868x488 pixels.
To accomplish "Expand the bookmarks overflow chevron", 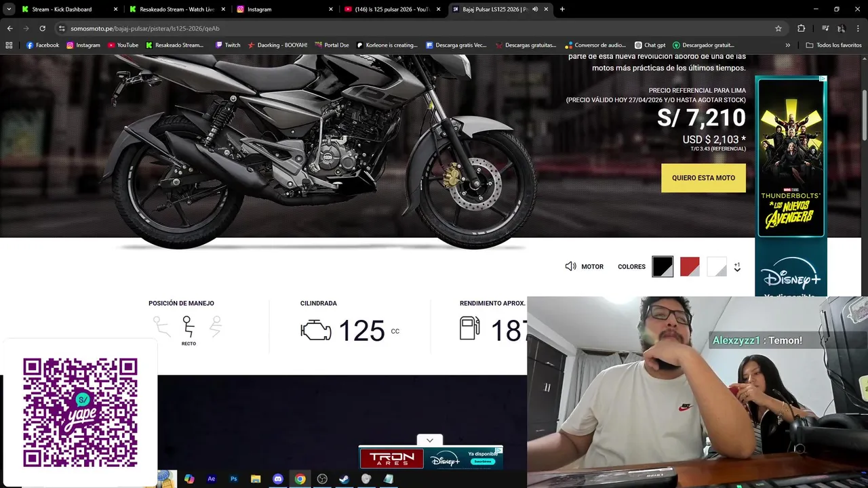I will (787, 45).
